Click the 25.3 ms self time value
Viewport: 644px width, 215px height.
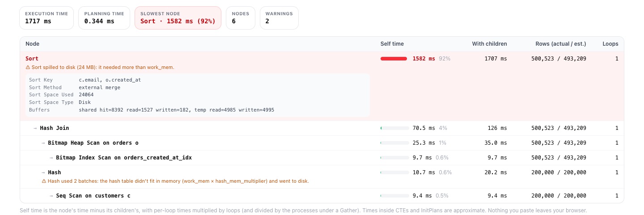[x=424, y=143]
